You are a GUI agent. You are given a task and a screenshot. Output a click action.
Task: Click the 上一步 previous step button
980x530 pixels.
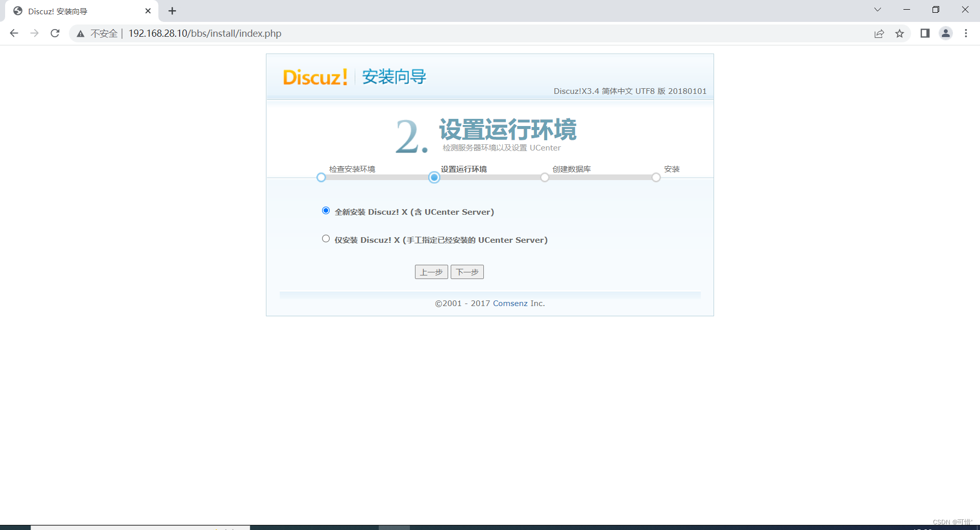point(431,272)
